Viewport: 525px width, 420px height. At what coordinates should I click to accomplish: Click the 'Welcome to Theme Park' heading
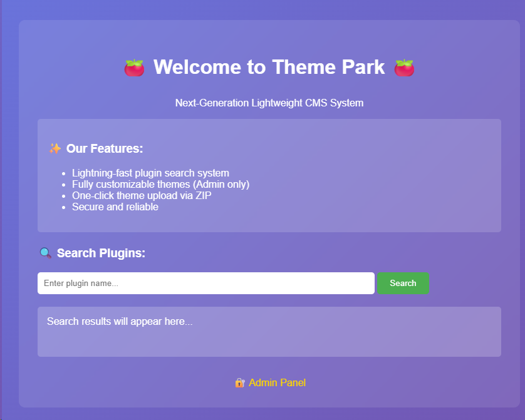269,67
